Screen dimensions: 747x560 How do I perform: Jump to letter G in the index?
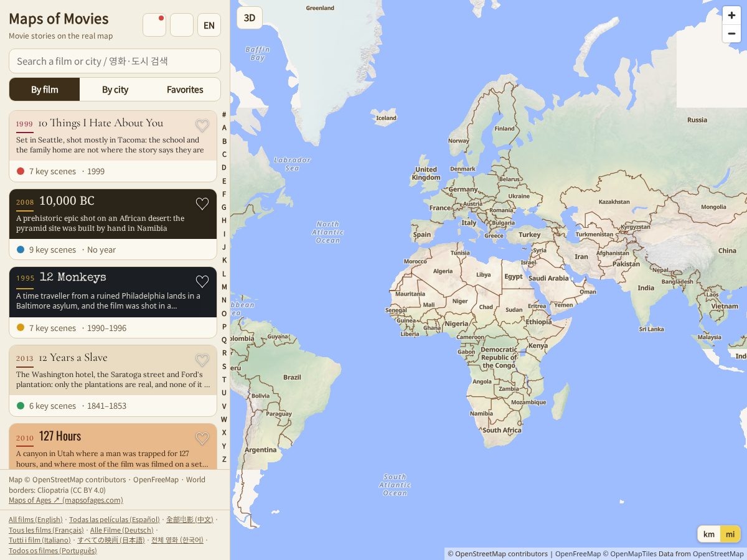pyautogui.click(x=224, y=207)
